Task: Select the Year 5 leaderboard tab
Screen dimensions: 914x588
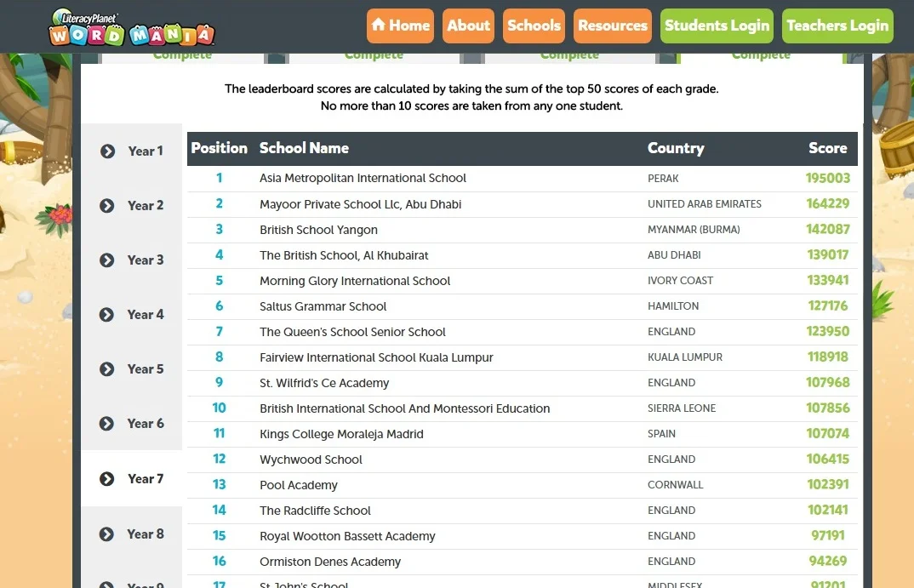Action: tap(132, 369)
